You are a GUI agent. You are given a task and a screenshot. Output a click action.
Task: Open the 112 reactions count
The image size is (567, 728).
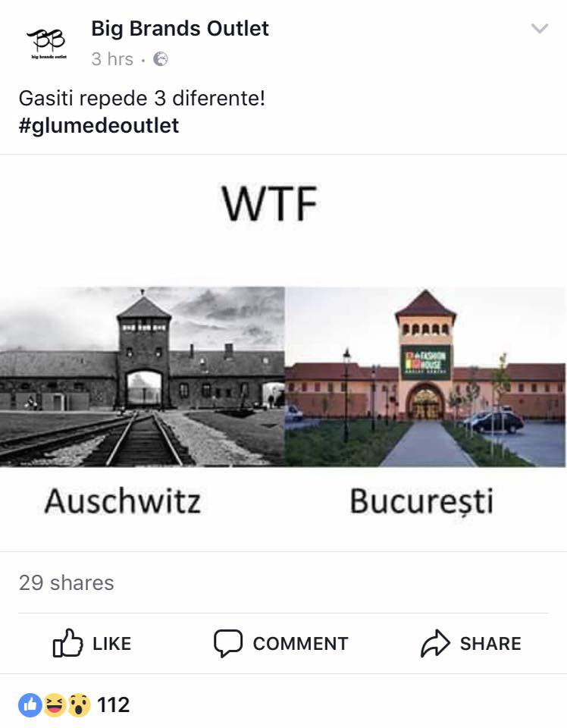click(113, 704)
